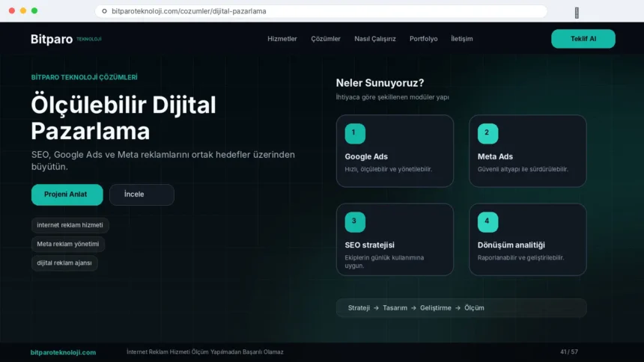Navigate to İletişim
The image size is (644, 362).
(x=461, y=39)
